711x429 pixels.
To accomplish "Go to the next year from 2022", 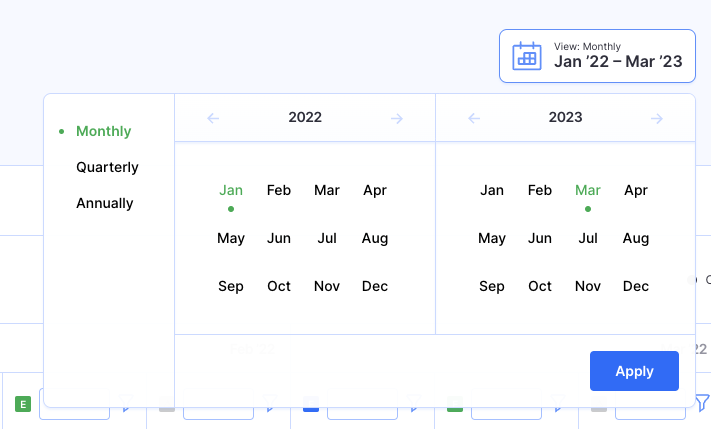I will pos(397,118).
